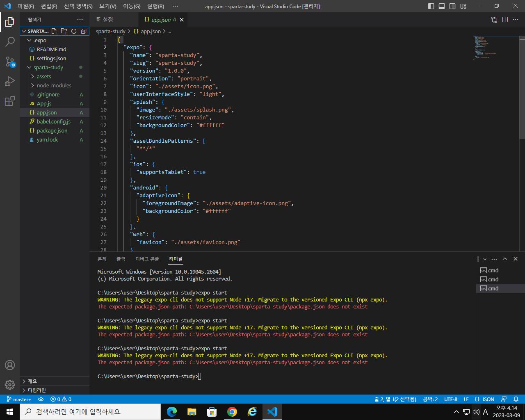
Task: Open editor more actions ellipsis
Action: (516, 20)
